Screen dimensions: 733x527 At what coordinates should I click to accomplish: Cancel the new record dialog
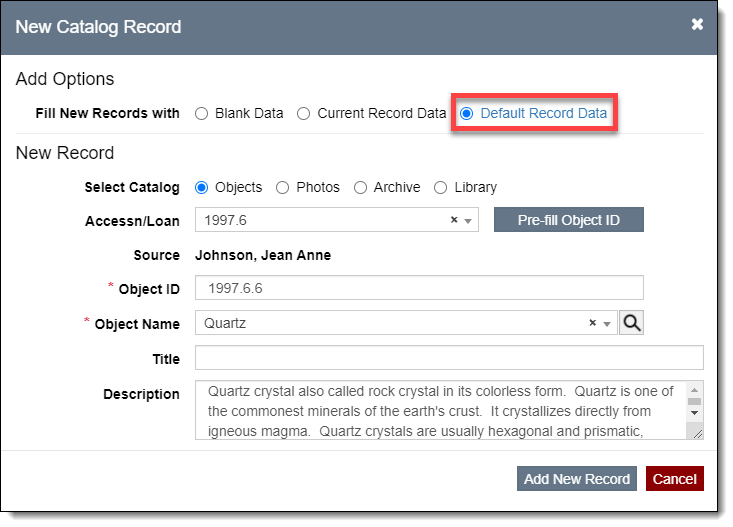tap(674, 479)
